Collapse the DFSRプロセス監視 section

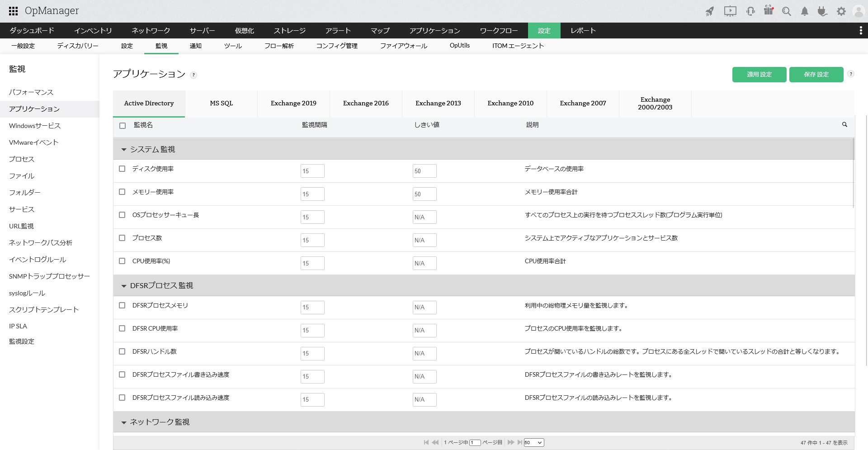123,286
